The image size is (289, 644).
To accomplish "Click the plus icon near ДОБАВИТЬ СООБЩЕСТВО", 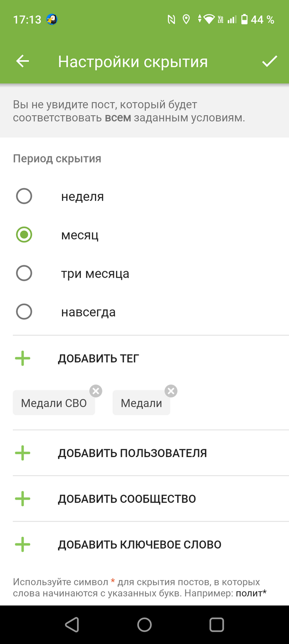I will pyautogui.click(x=22, y=498).
